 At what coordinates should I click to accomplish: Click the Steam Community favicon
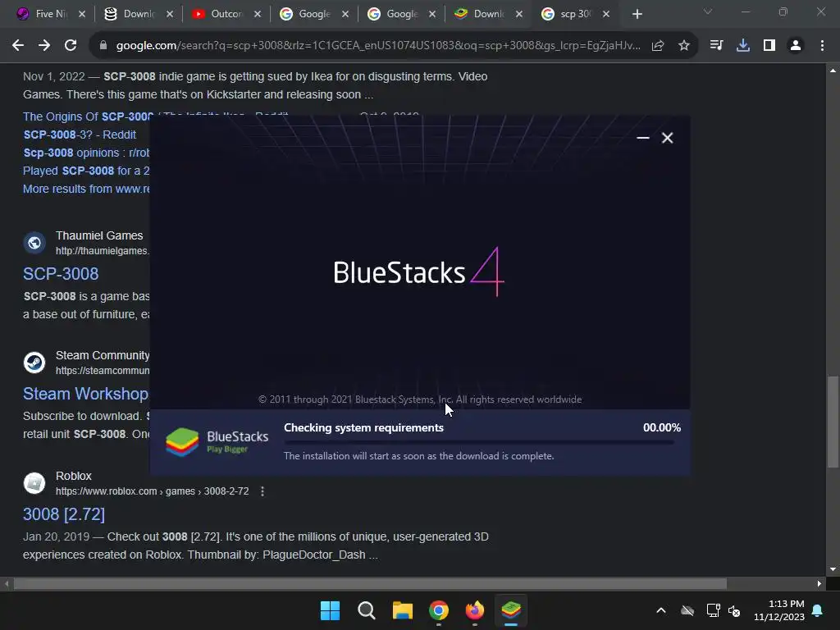(34, 363)
